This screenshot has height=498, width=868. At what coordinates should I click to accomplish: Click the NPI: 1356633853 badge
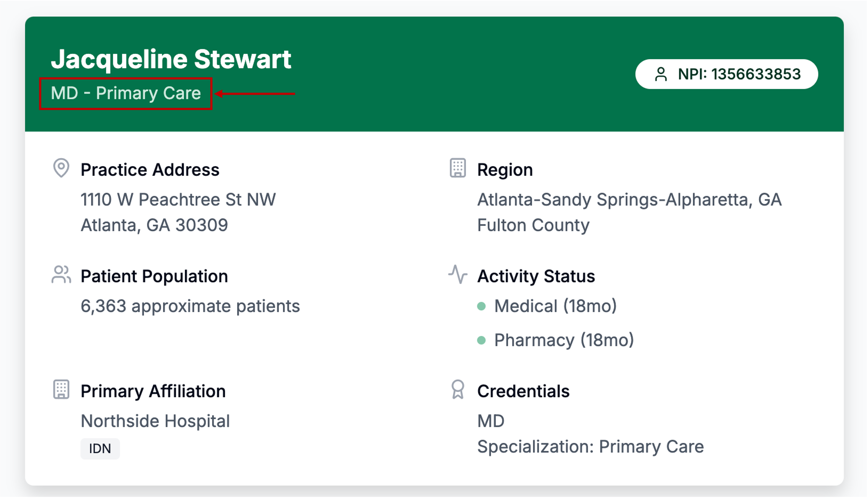coord(726,74)
